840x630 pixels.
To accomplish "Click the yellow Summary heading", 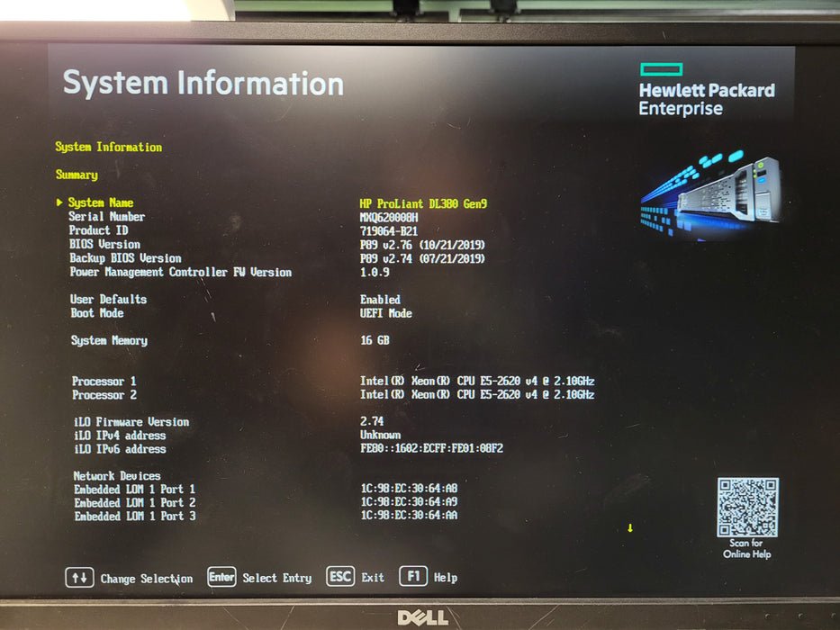I will click(x=77, y=175).
